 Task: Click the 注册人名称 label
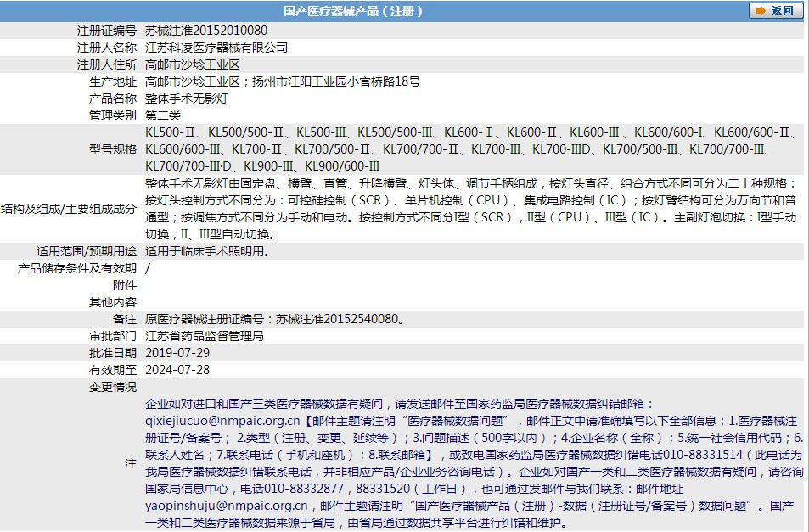[107, 48]
